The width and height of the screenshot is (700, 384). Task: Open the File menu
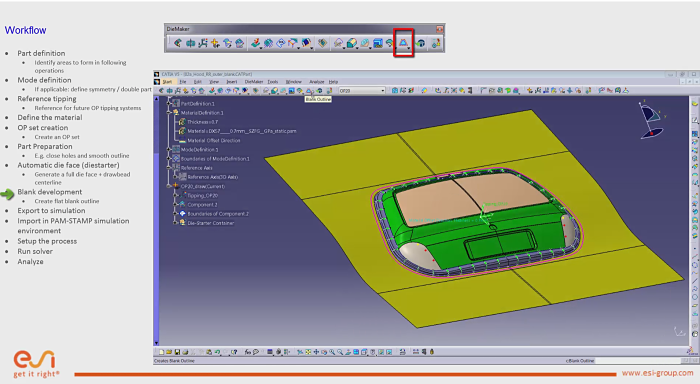coord(183,82)
